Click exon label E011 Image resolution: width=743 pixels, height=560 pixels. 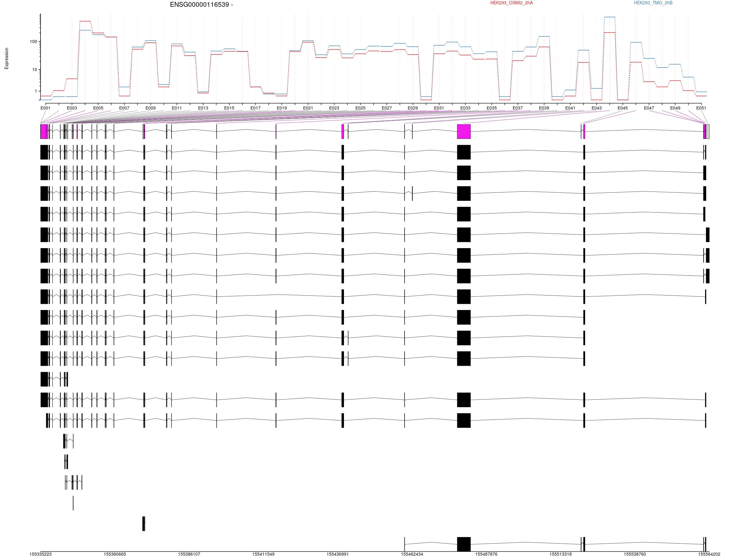click(x=177, y=108)
